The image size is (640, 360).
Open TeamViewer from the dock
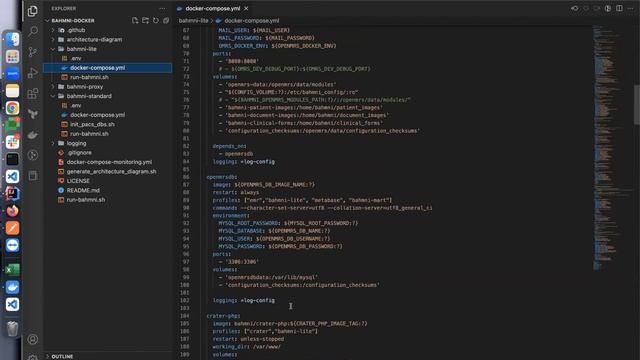click(x=12, y=245)
